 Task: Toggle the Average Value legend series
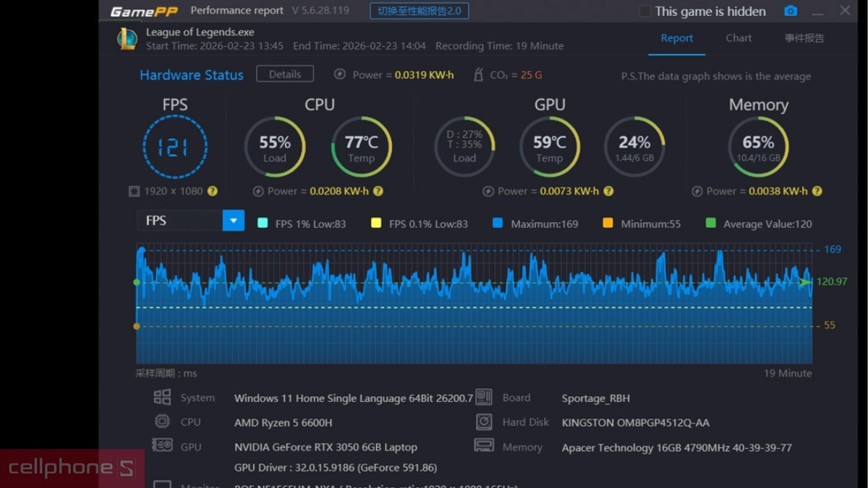pos(710,223)
